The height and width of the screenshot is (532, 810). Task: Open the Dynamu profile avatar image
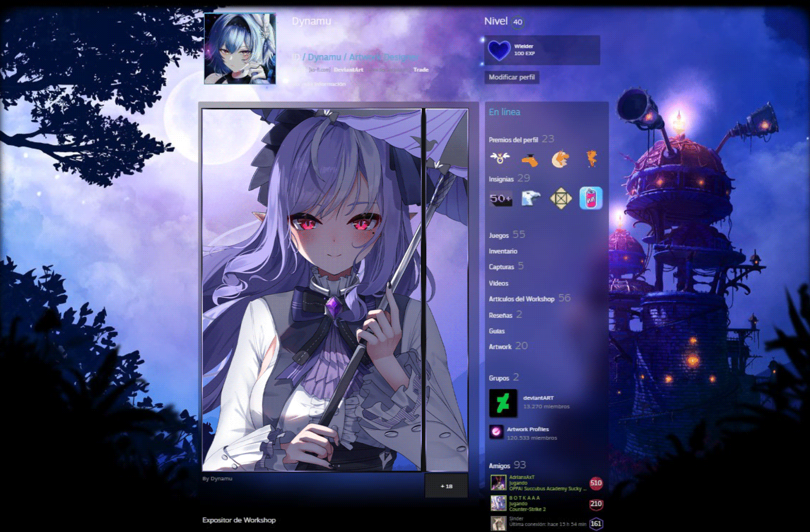pyautogui.click(x=240, y=49)
